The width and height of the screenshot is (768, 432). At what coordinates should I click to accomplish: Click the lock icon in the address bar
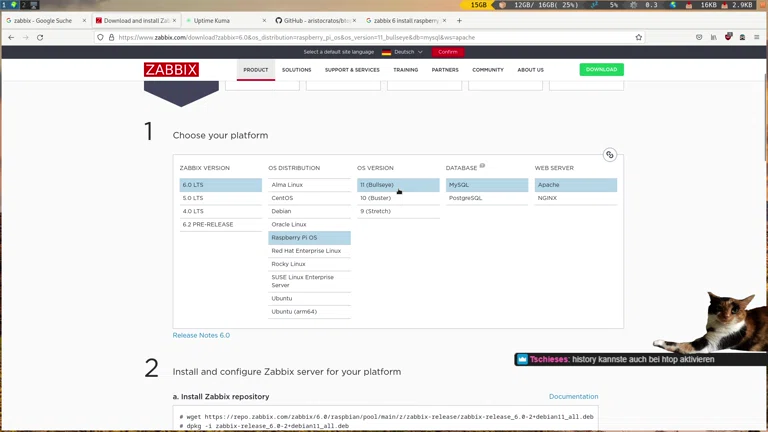pyautogui.click(x=112, y=37)
